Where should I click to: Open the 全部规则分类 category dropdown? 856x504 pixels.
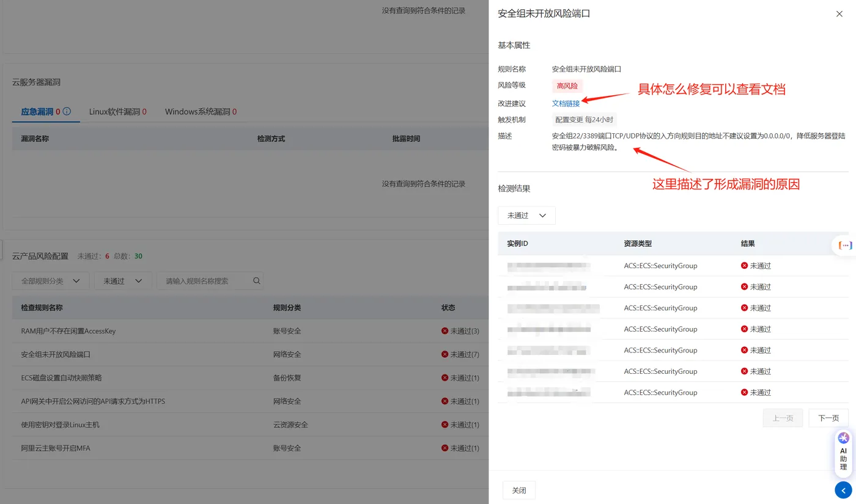[x=51, y=281]
